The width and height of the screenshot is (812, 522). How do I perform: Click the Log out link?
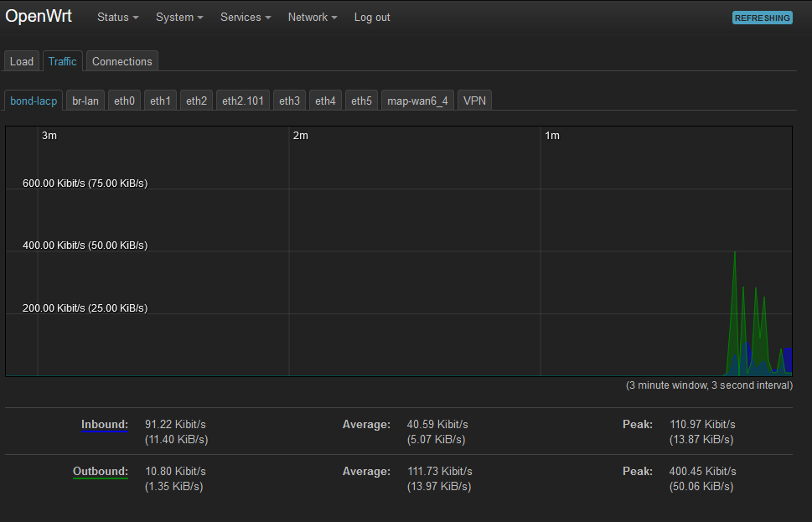[x=372, y=17]
